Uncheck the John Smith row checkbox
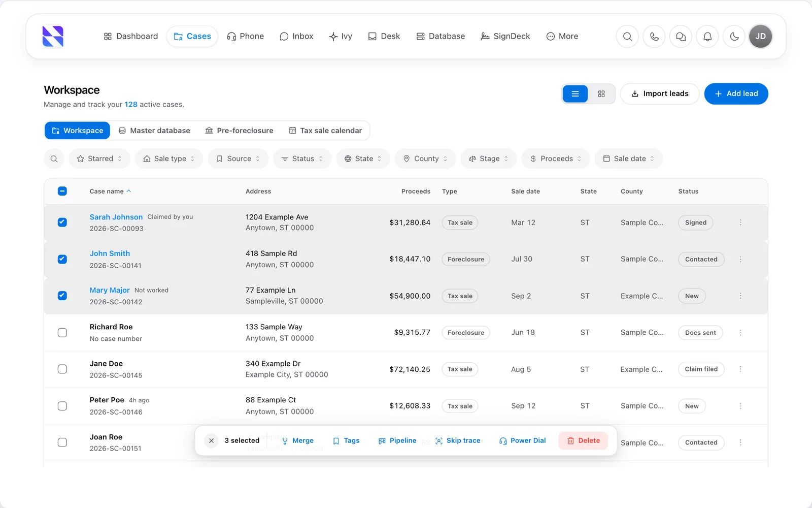Image resolution: width=812 pixels, height=508 pixels. [62, 259]
